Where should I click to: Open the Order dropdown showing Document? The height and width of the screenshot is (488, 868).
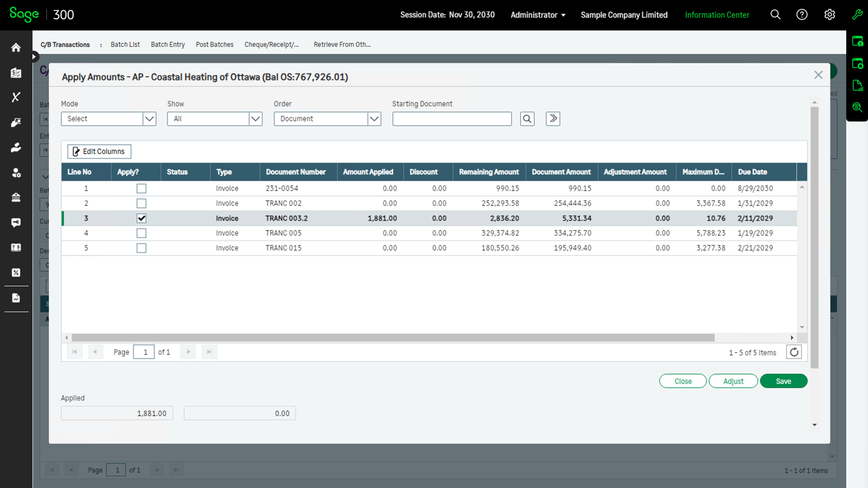coord(374,118)
